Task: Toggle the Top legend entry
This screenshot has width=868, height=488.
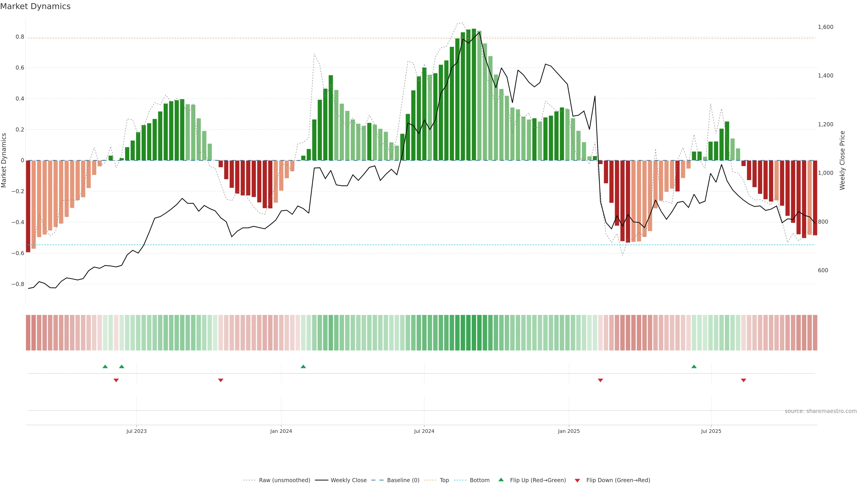Action: [x=444, y=480]
